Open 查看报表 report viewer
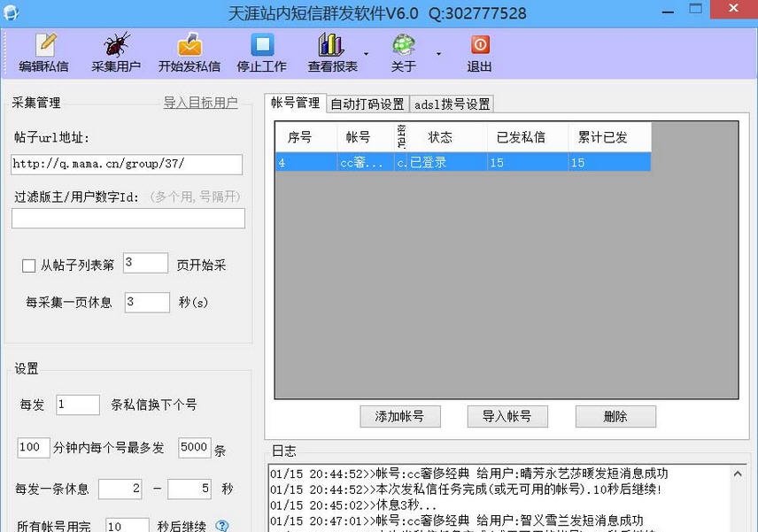 (333, 53)
